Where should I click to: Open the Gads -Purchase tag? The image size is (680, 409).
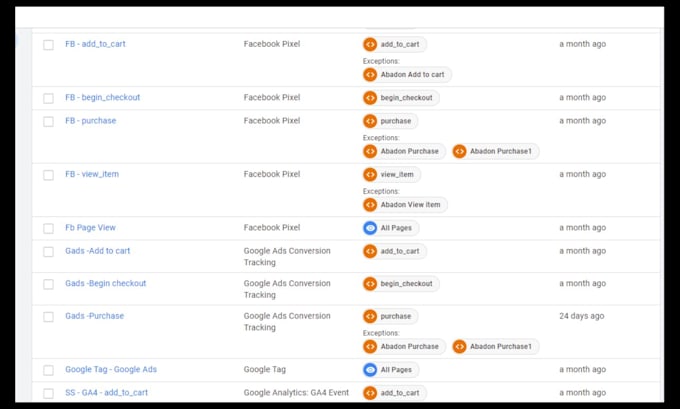pos(95,316)
